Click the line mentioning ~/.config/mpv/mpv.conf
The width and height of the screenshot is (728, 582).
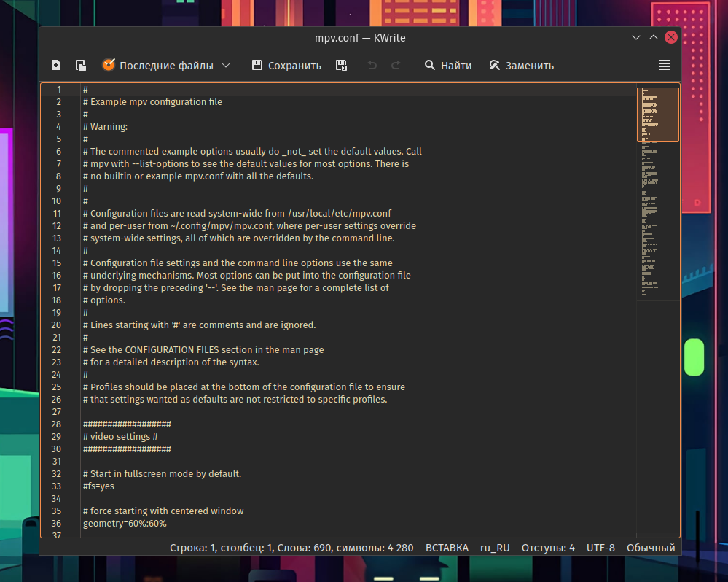click(x=249, y=226)
